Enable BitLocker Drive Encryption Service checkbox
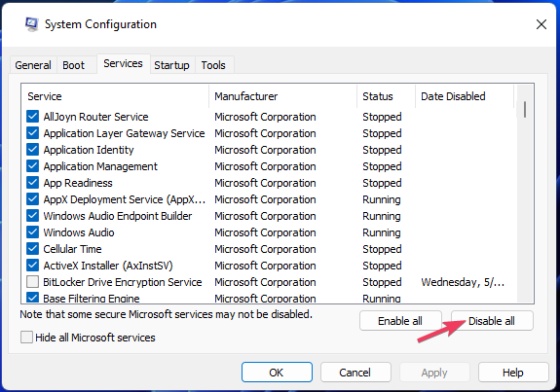Image resolution: width=560 pixels, height=392 pixels. click(x=32, y=282)
